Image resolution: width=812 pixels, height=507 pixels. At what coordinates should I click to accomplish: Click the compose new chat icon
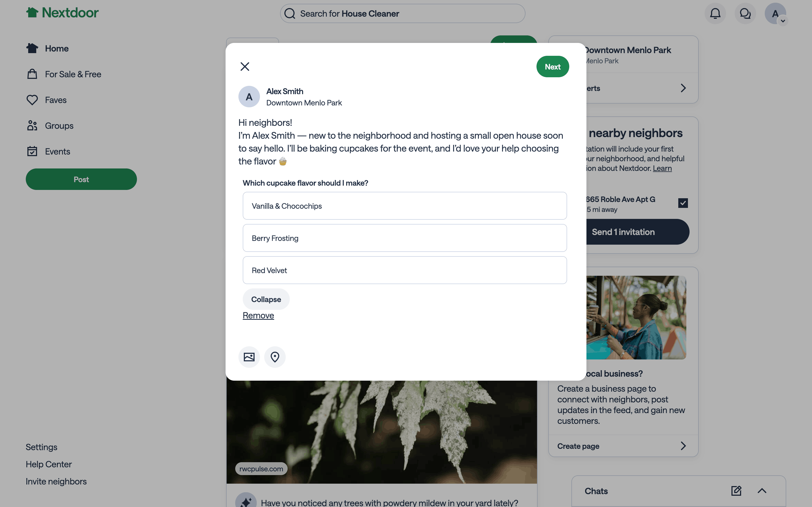pos(736,491)
